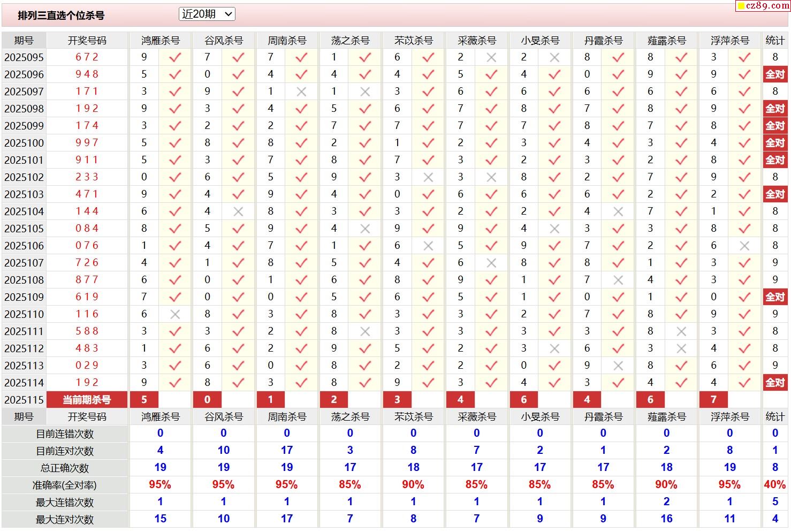Click the 最大连对次数 row label
The width and height of the screenshot is (791, 532).
(x=65, y=520)
